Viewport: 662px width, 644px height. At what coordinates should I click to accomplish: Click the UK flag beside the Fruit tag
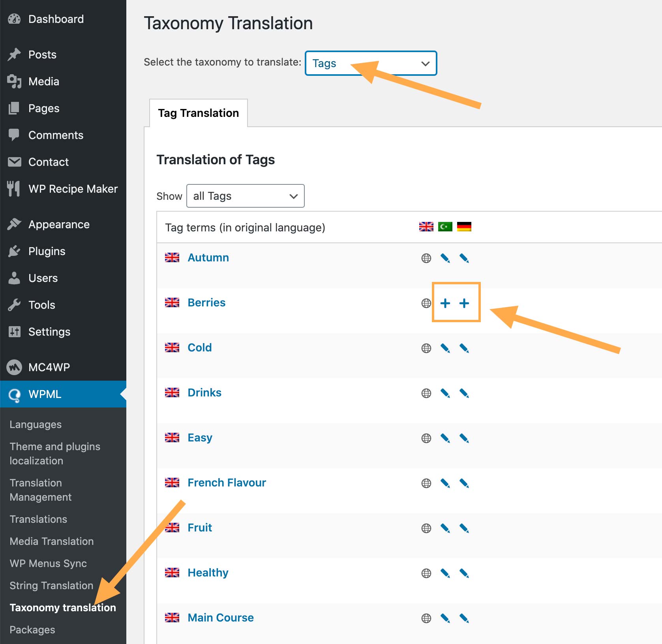click(172, 528)
